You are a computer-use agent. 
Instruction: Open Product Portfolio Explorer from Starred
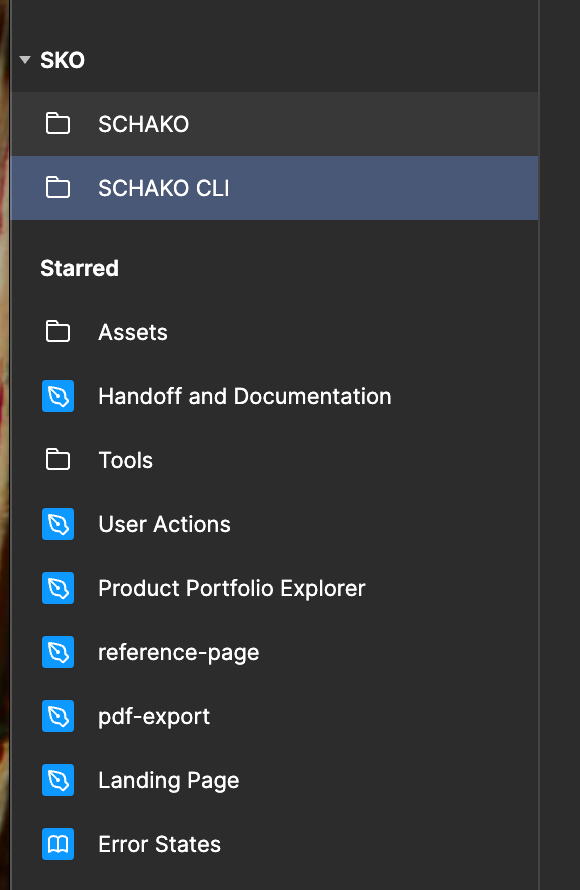pos(232,589)
